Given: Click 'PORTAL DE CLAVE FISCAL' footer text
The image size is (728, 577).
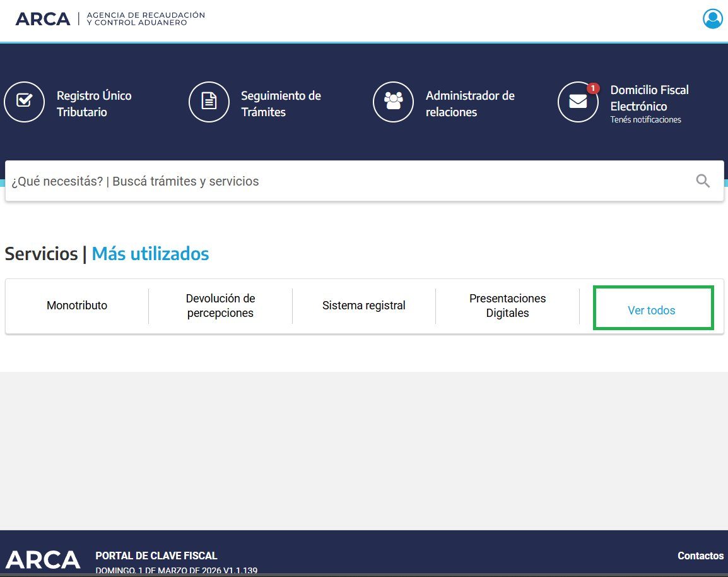Looking at the screenshot, I should (x=156, y=556).
